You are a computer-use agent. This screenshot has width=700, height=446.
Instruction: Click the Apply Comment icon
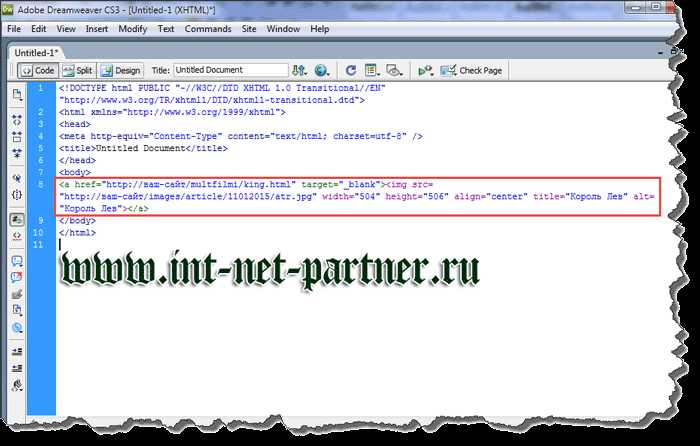click(x=17, y=261)
